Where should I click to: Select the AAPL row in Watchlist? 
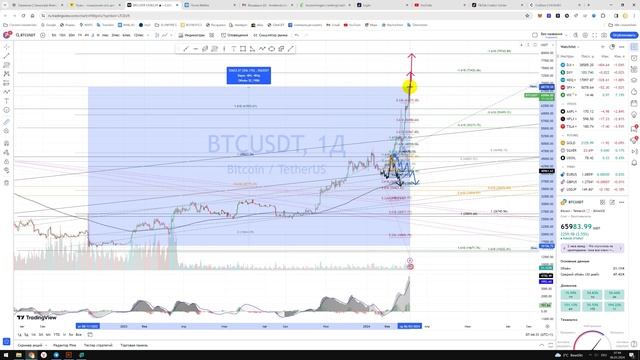(593, 111)
